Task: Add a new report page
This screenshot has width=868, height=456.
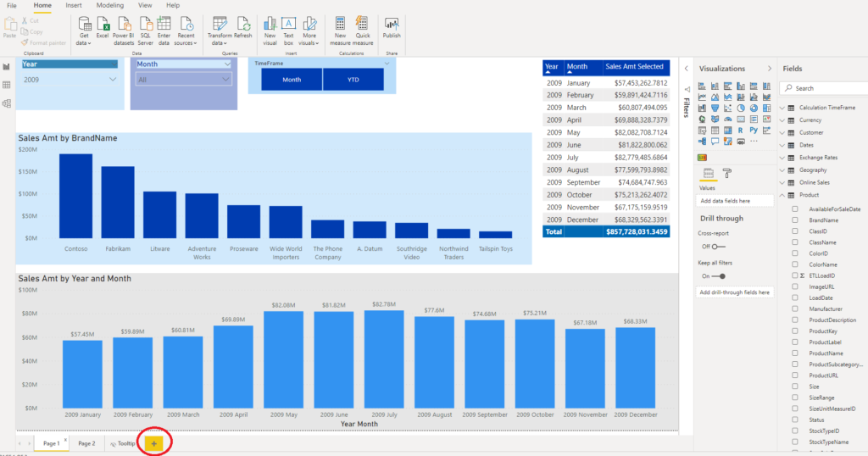Action: pyautogui.click(x=154, y=443)
